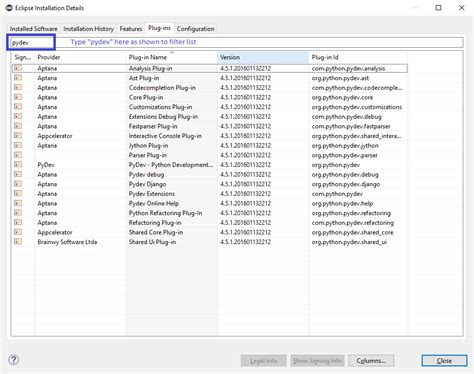The height and width of the screenshot is (374, 474).
Task: Sort by the Plug-in Id column header
Action: [358, 57]
